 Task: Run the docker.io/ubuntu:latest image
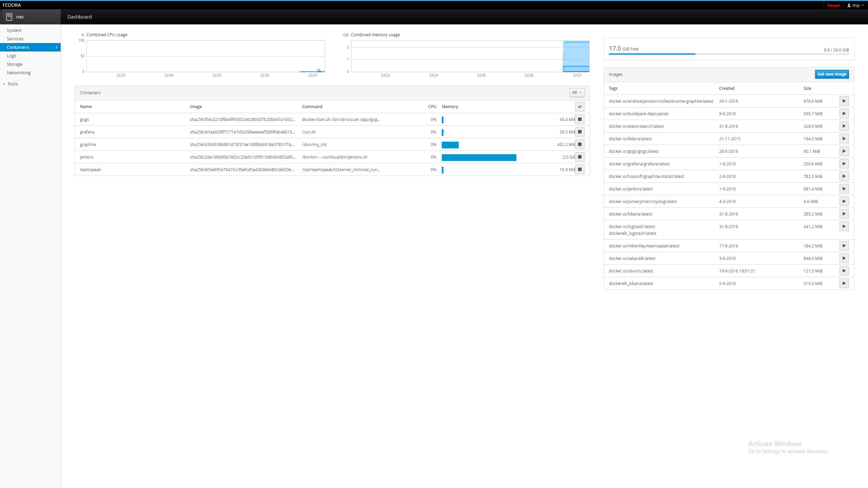(x=844, y=271)
